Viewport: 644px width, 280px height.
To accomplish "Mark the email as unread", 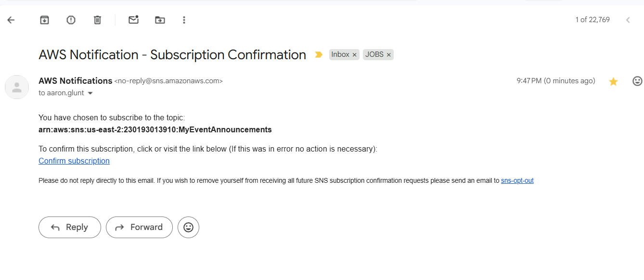I will click(133, 20).
